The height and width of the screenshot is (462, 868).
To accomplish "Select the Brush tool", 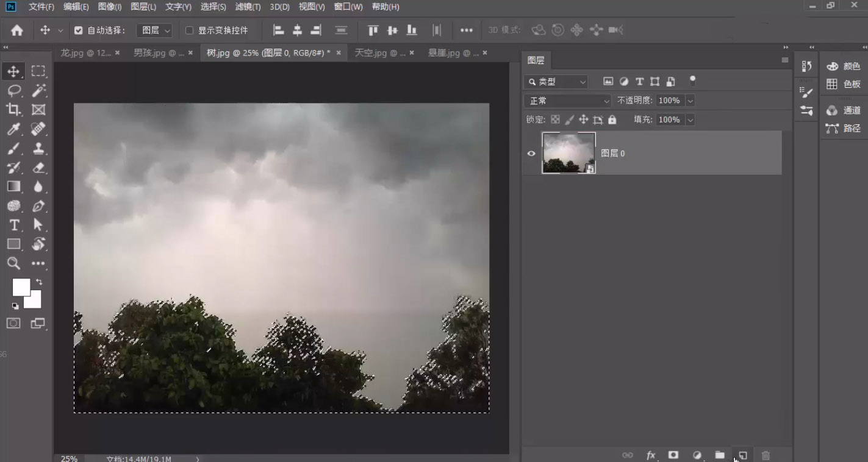I will (13, 148).
